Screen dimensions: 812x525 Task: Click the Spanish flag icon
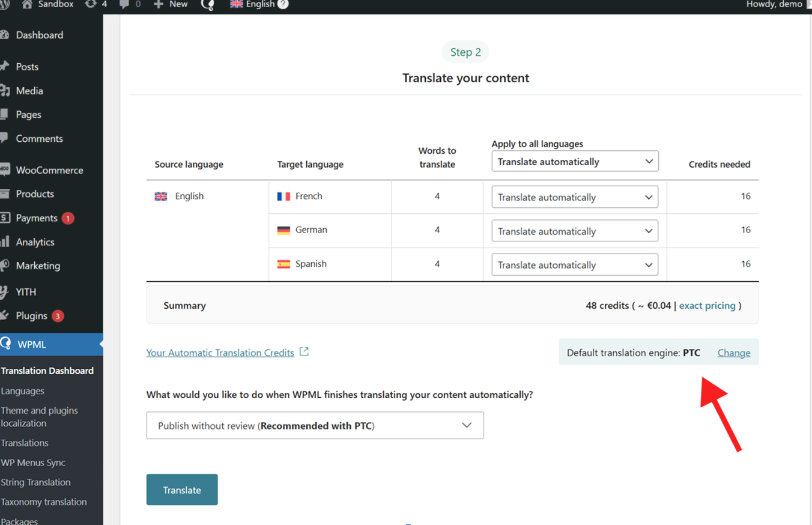[x=283, y=264]
